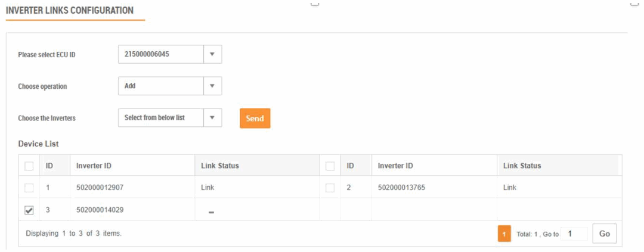The image size is (644, 252).
Task: Select the 502000013765 inverter ID cell
Action: pyautogui.click(x=401, y=188)
